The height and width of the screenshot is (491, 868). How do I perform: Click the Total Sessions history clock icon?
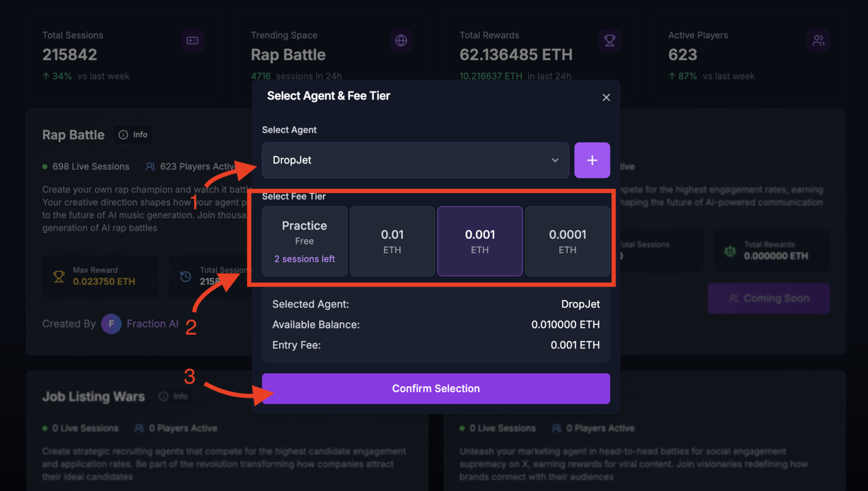coord(185,277)
